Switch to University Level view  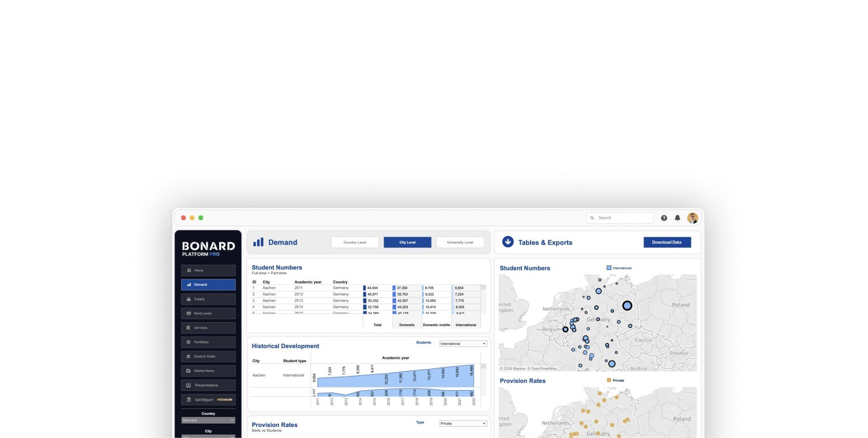click(x=460, y=242)
